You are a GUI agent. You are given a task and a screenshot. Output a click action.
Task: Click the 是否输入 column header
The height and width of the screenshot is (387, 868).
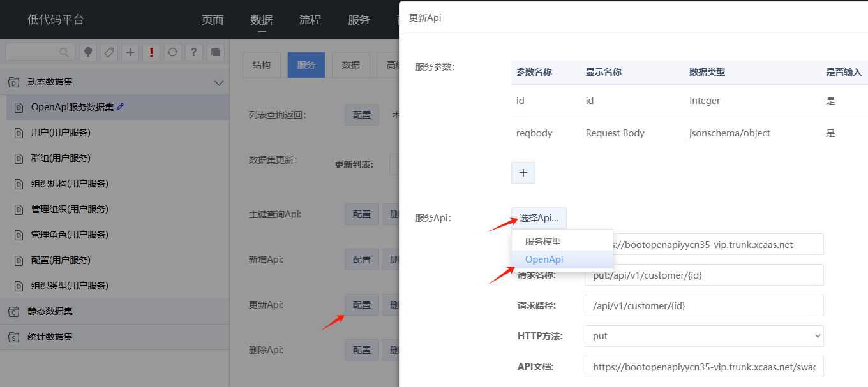point(844,72)
